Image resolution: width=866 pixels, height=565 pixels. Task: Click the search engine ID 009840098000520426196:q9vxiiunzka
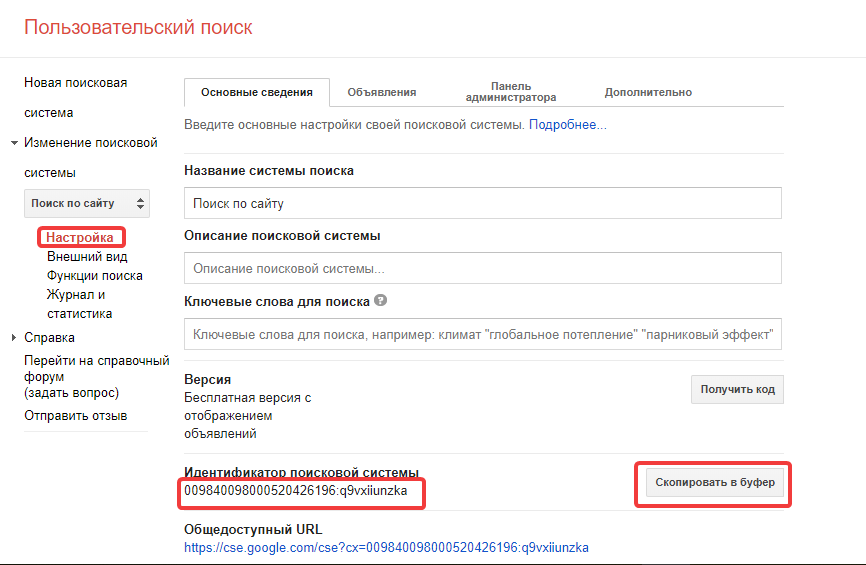pyautogui.click(x=295, y=490)
